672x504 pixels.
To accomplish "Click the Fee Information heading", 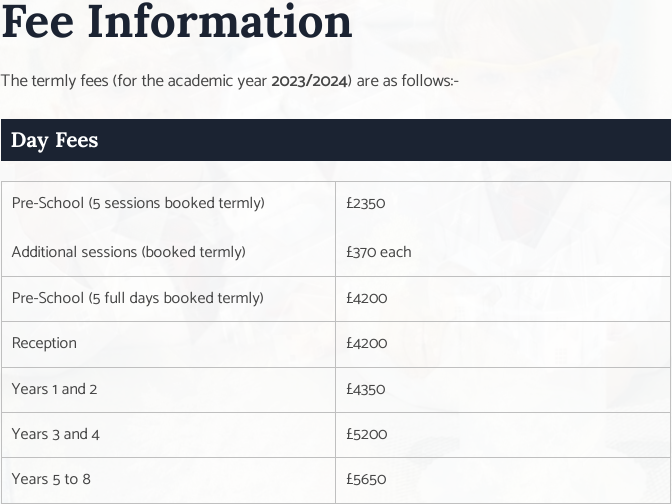I will pos(177,21).
